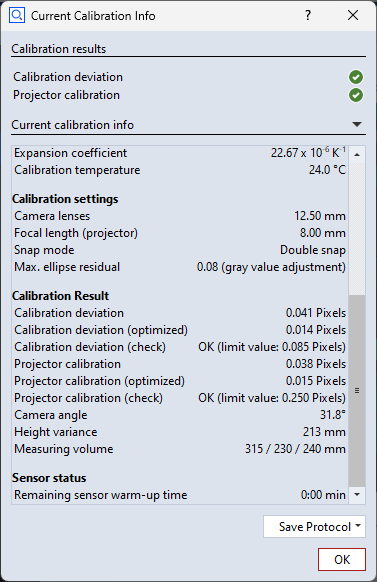The image size is (377, 582).
Task: Click the Current calibration info header text
Action: [72, 125]
